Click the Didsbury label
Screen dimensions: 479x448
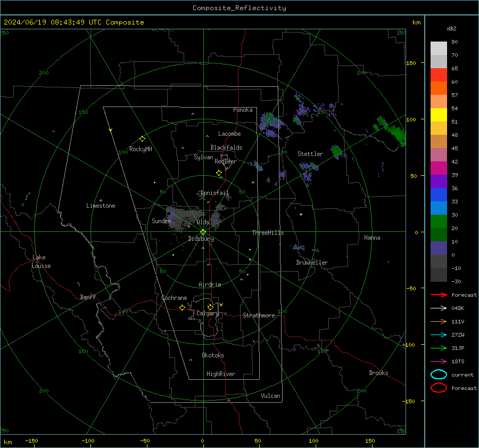(201, 239)
